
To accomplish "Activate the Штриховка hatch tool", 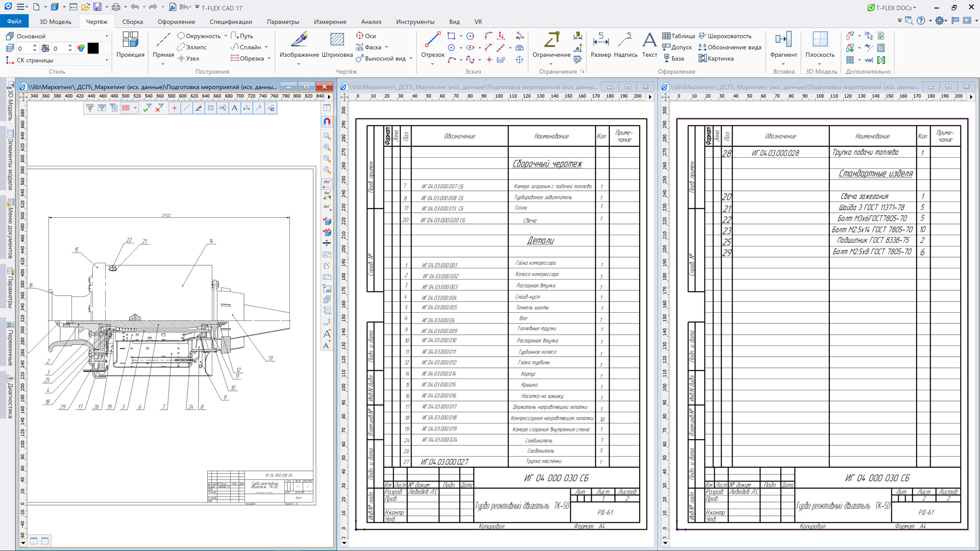I will 337,44.
